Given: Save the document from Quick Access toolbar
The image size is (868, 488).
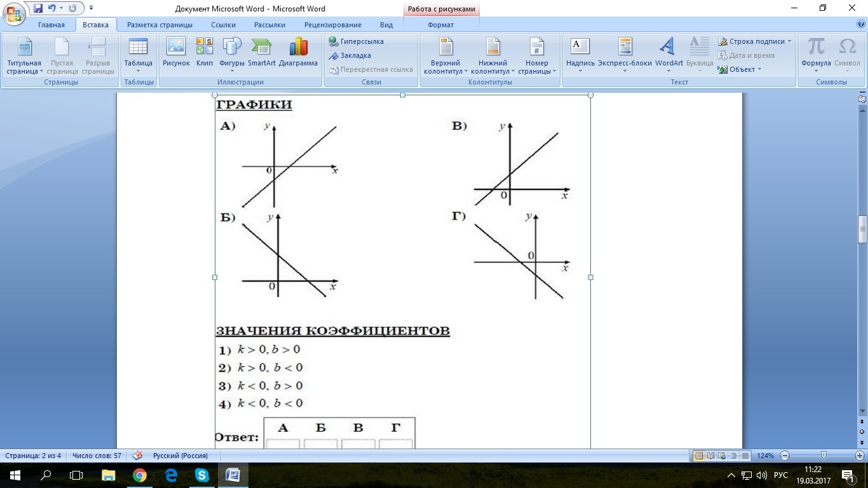Looking at the screenshot, I should 38,8.
